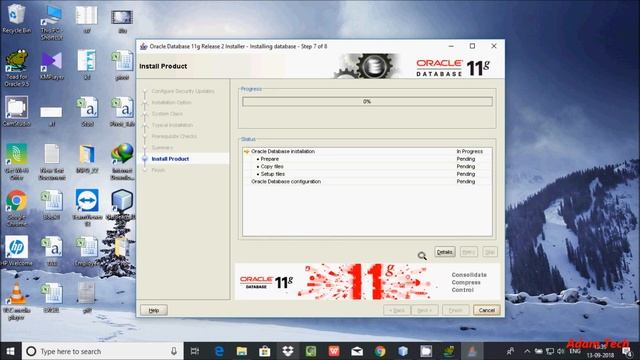Select Configure Security Updates step
This screenshot has height=360, width=640.
pyautogui.click(x=183, y=91)
